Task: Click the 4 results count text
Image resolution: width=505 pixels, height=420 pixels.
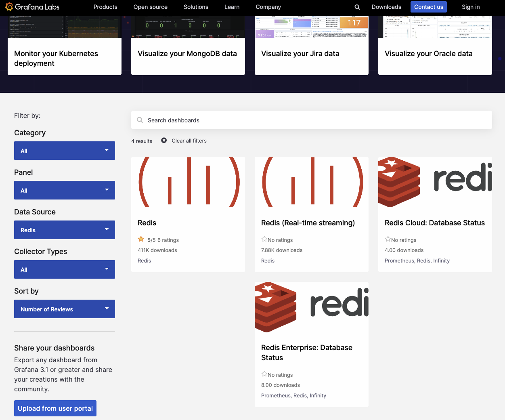Action: click(142, 141)
